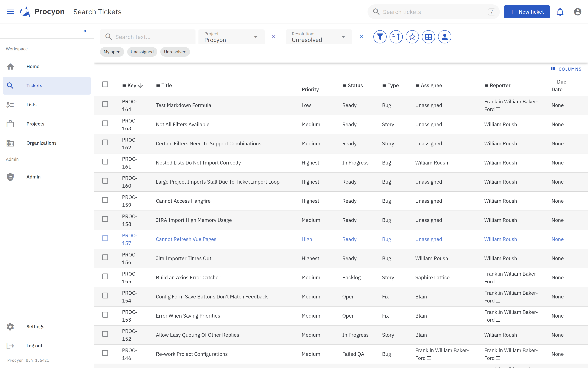Open ticket PROC-157 link
The height and width of the screenshot is (368, 588).
pyautogui.click(x=130, y=239)
